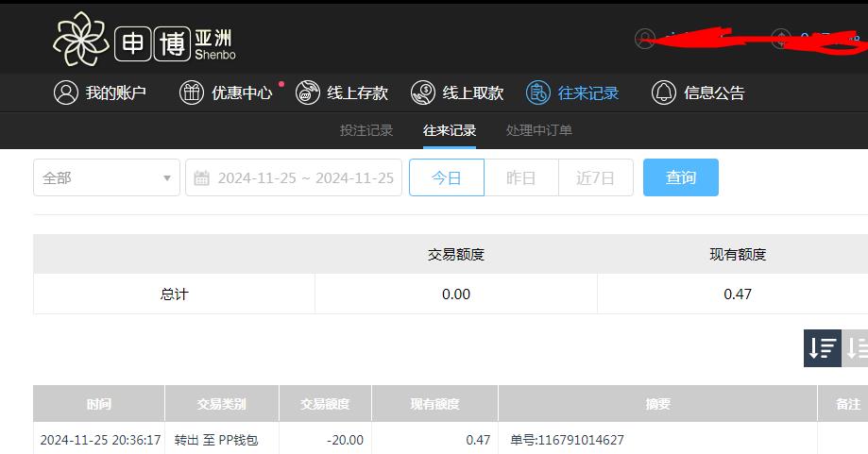Select the 昨日 filter
Image resolution: width=868 pixels, height=454 pixels.
tap(521, 177)
